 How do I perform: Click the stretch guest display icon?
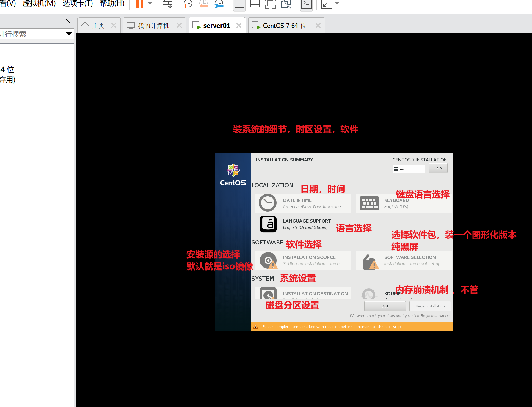(327, 4)
